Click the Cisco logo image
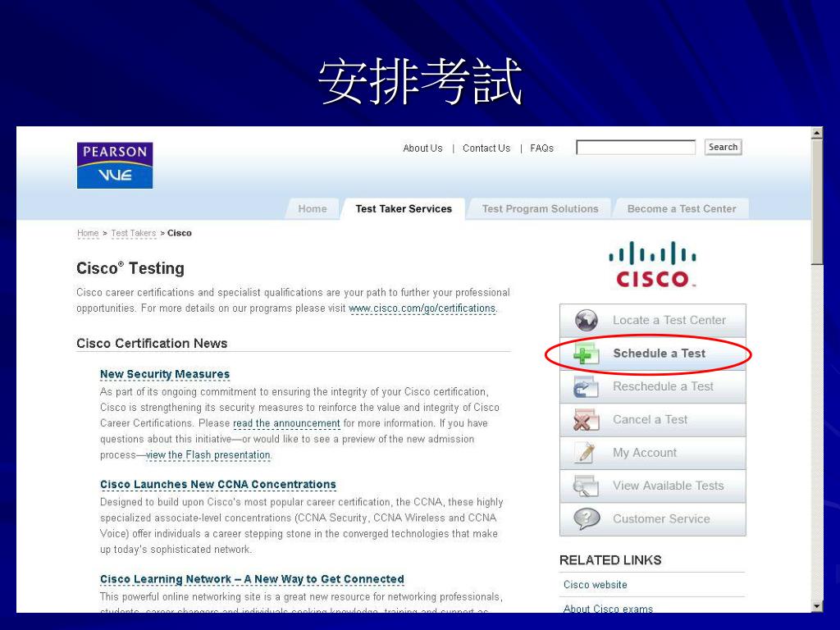Screen dimensions: 840x630 [652, 265]
